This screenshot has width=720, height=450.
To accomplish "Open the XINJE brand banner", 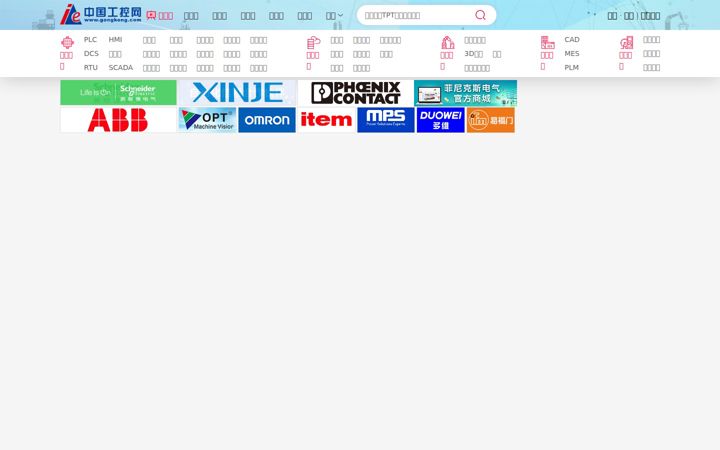I will point(237,92).
